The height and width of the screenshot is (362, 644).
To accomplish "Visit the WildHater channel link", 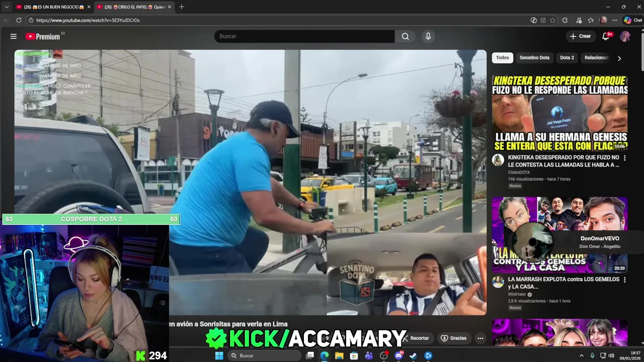I will pyautogui.click(x=517, y=295).
